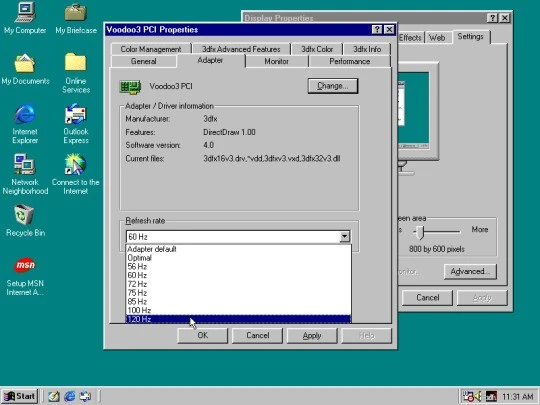Open the 3dfx Info tab

point(367,49)
